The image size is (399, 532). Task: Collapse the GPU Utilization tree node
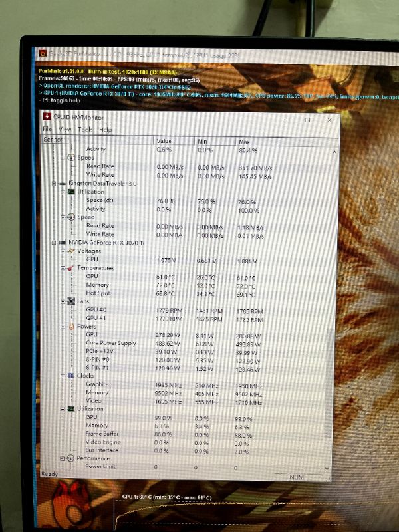point(63,409)
